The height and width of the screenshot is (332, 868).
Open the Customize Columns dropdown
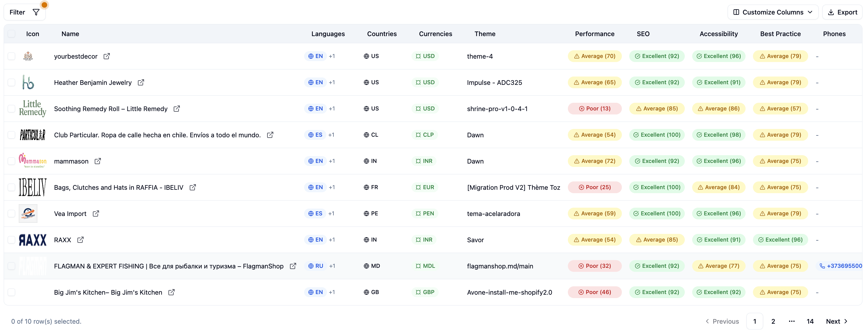773,12
